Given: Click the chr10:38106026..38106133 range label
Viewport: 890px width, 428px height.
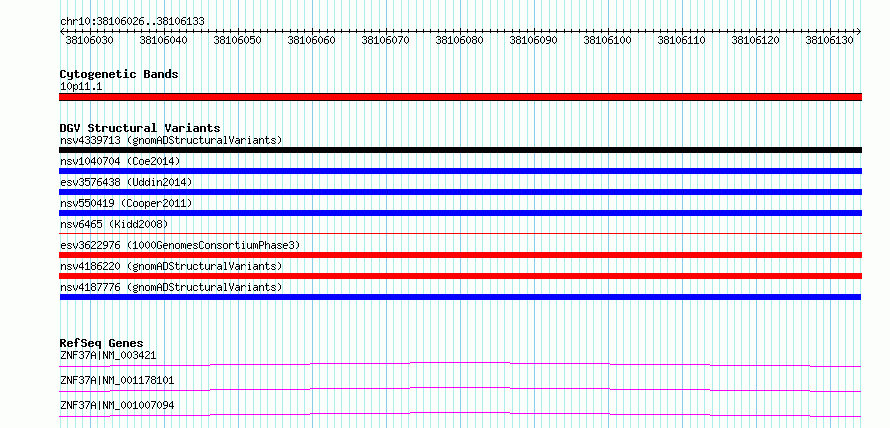Looking at the screenshot, I should (132, 21).
